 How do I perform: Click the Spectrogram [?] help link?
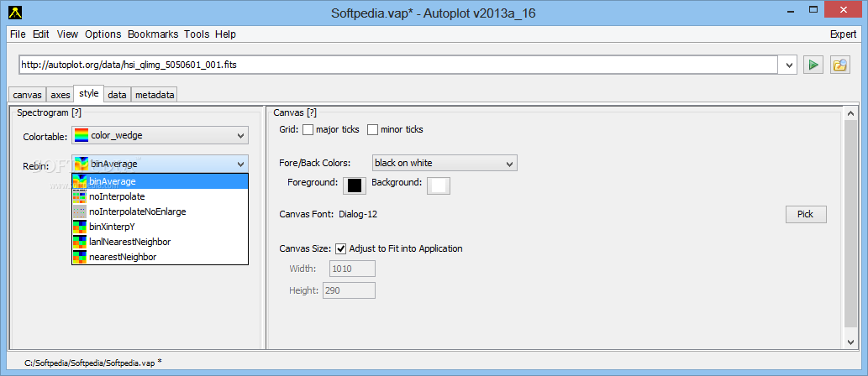tap(50, 112)
